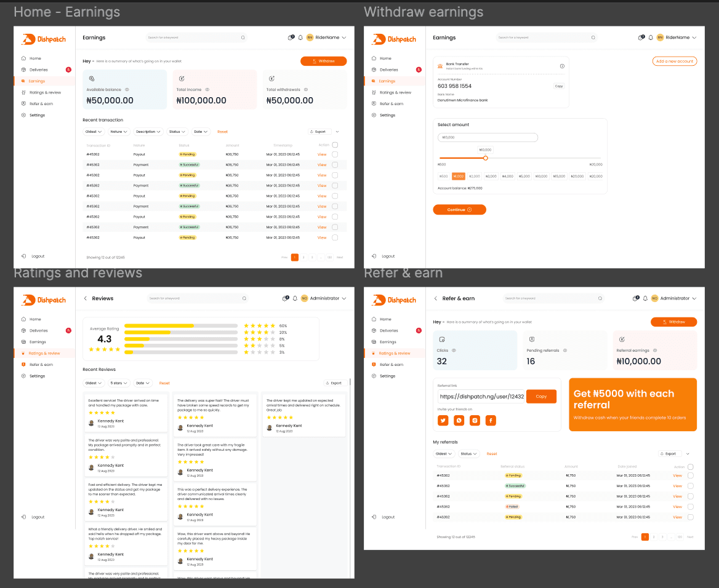Image resolution: width=719 pixels, height=588 pixels.
Task: Click orange Copy button beside referral link
Action: (x=542, y=397)
